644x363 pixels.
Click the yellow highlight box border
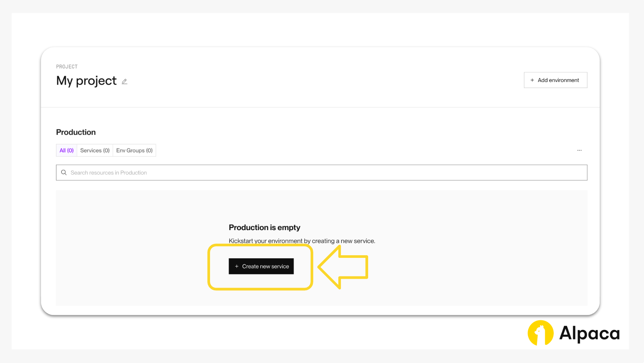[209, 267]
